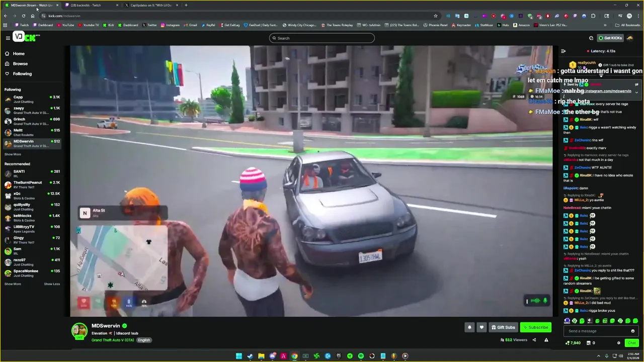
Task: Collapse the chat panel arrow icon
Action: click(563, 51)
